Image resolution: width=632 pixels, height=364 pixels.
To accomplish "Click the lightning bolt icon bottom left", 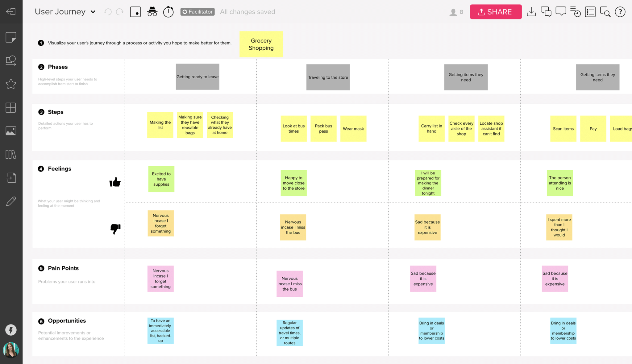I will click(x=11, y=329).
